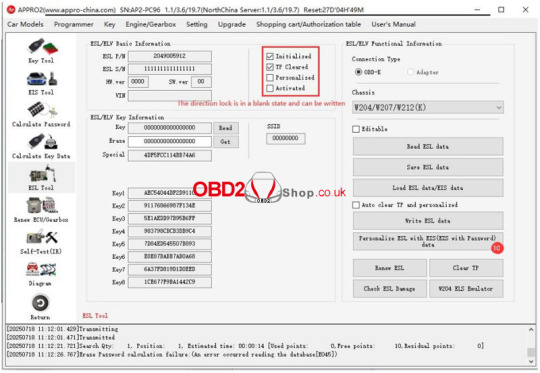
Task: Launch the Self-Test (IR) tool
Action: 41,242
